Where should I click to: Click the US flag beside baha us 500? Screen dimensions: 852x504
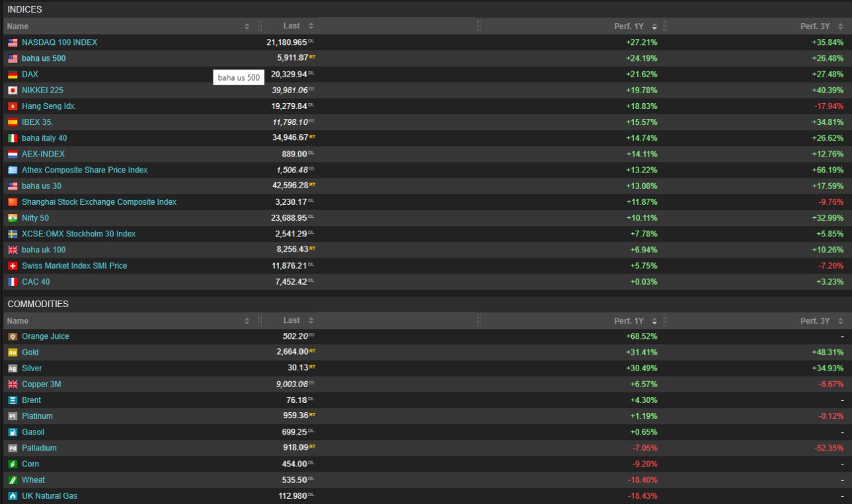click(13, 59)
